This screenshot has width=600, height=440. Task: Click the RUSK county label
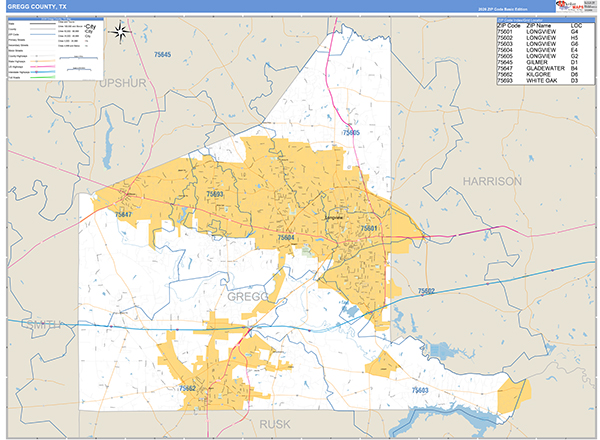coord(275,424)
